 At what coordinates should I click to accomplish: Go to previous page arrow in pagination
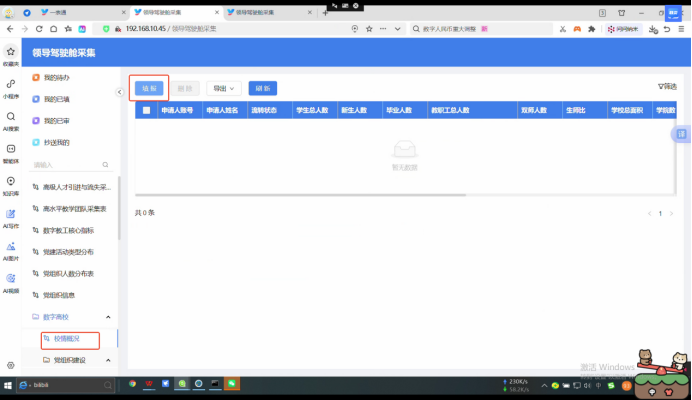(649, 213)
